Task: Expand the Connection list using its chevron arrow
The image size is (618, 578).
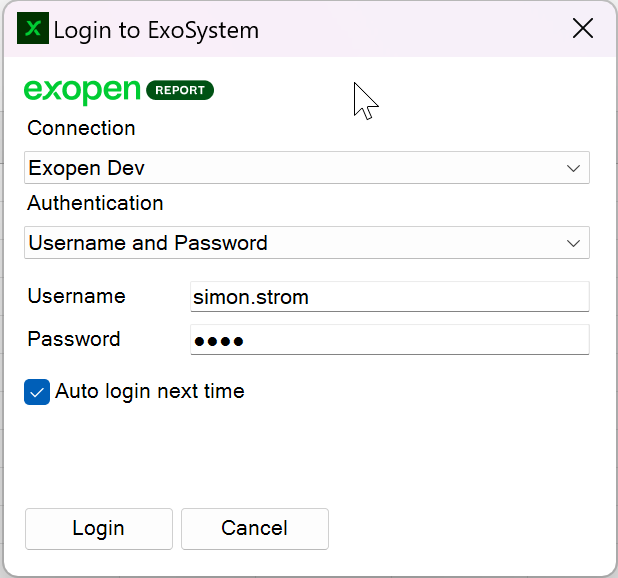Action: tap(573, 168)
